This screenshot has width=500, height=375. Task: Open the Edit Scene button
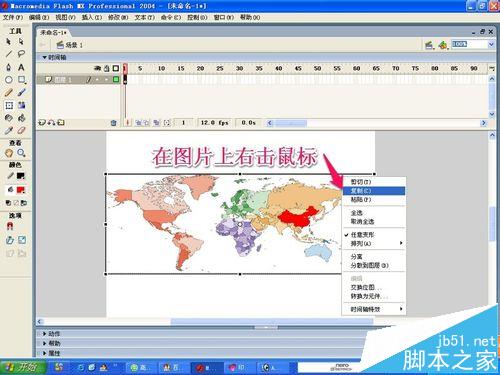tap(429, 45)
